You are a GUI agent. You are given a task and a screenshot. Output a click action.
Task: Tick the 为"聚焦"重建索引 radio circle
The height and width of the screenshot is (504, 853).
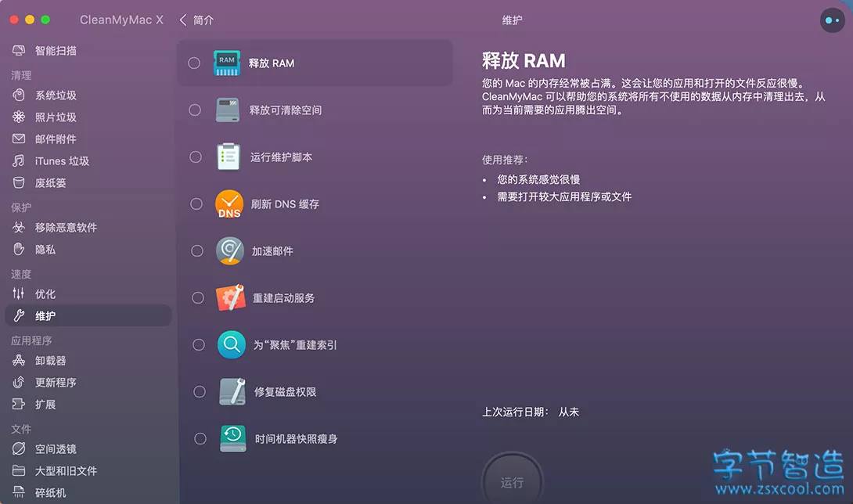coord(199,344)
